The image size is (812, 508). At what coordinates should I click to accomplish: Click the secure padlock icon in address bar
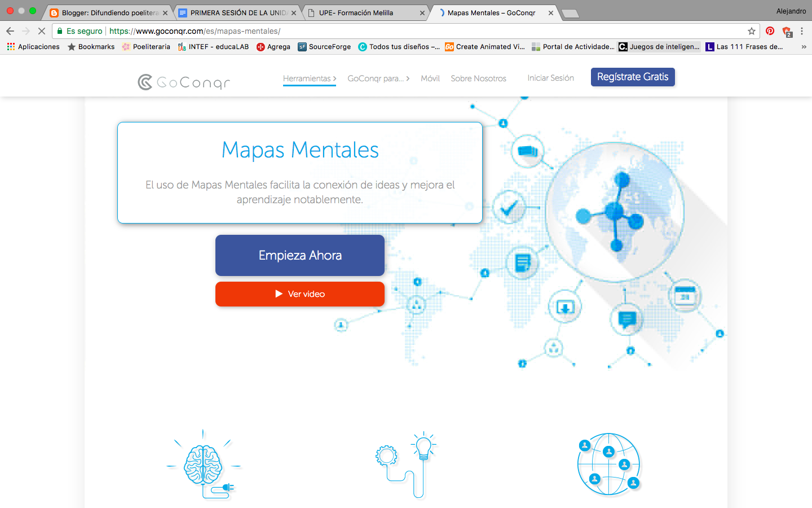coord(60,31)
